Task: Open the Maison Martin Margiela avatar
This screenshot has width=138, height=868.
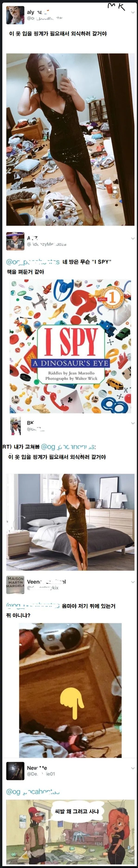Action: [x=15, y=585]
